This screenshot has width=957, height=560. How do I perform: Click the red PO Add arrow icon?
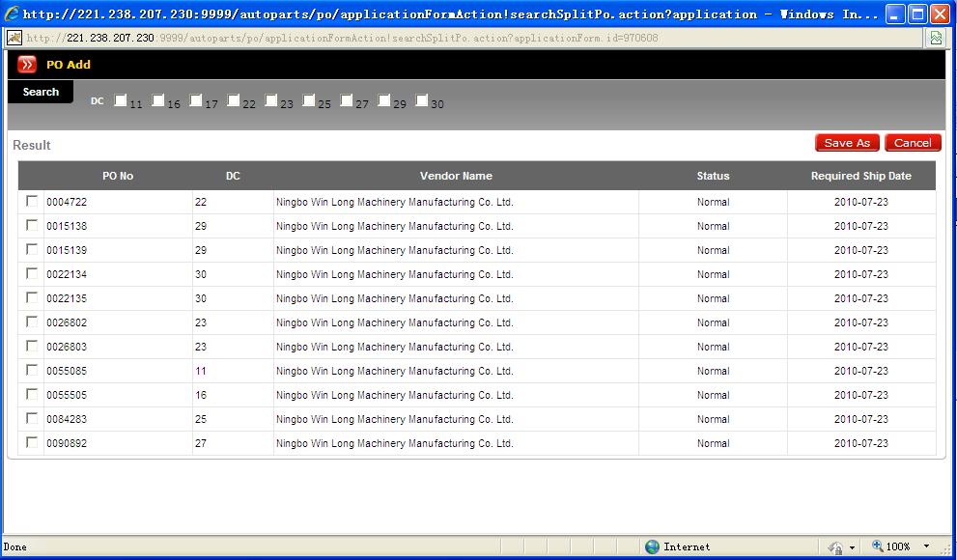pos(27,65)
